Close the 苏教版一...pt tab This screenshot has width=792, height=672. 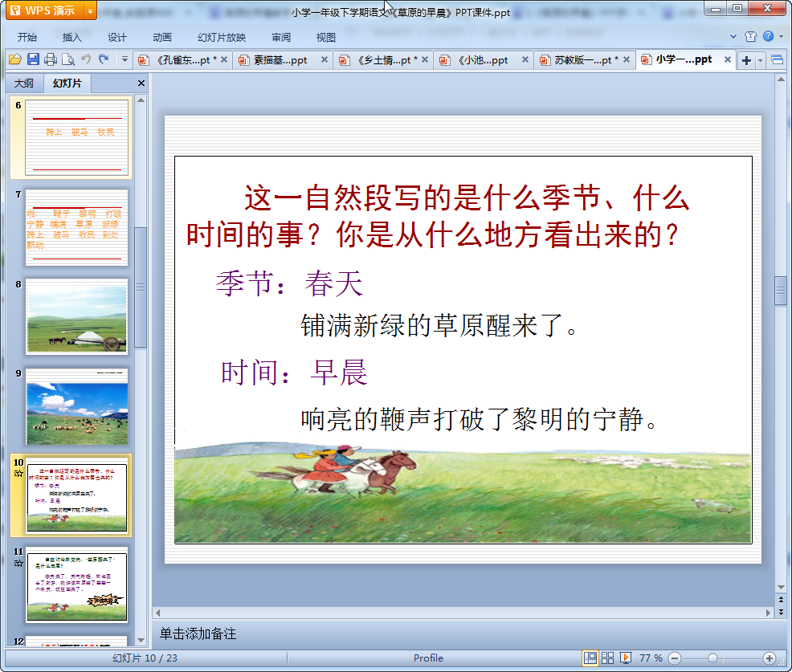pyautogui.click(x=627, y=59)
